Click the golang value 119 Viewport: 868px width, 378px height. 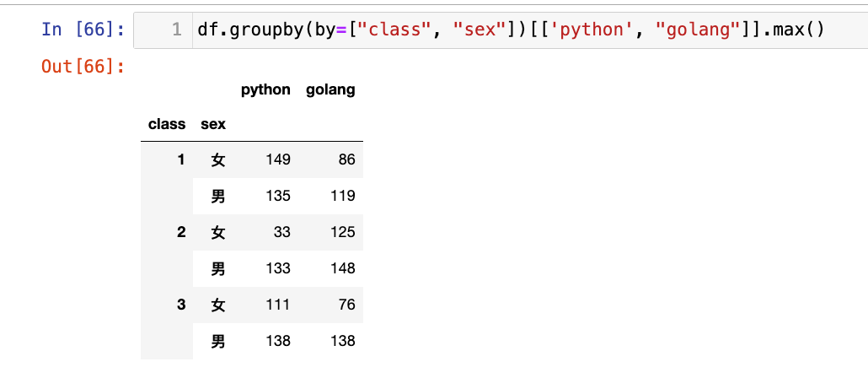[x=342, y=196]
